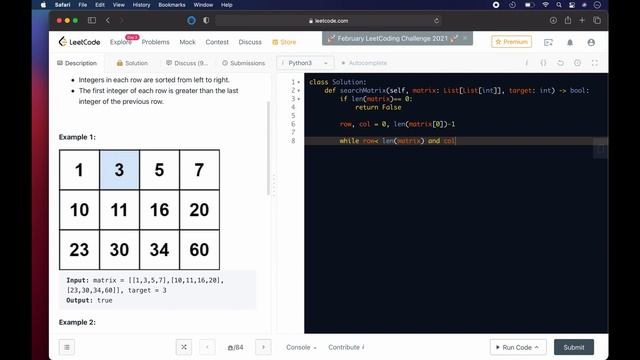
Task: Toggle the Autocomplete option
Action: tap(364, 63)
